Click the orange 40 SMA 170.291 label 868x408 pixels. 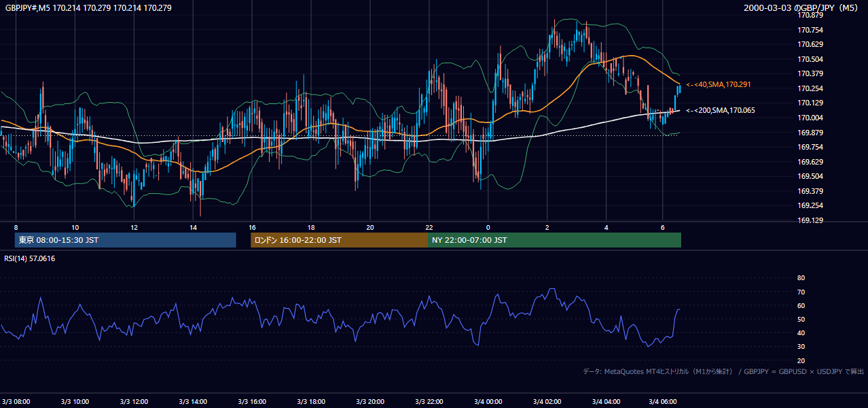pos(720,84)
